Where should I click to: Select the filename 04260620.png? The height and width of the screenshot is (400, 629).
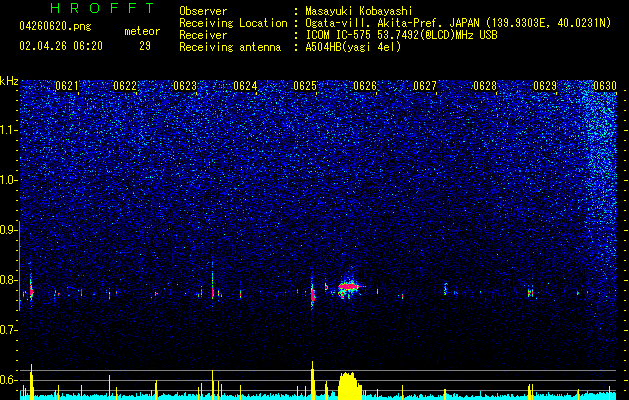(55, 26)
